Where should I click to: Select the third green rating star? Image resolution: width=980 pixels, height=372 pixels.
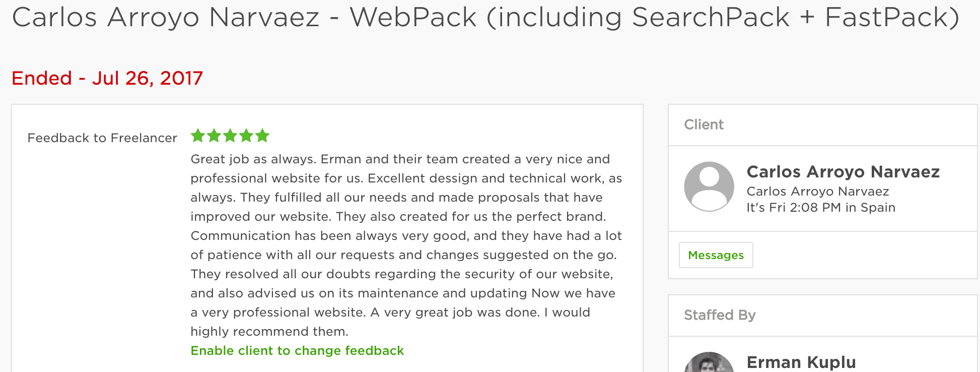(230, 136)
